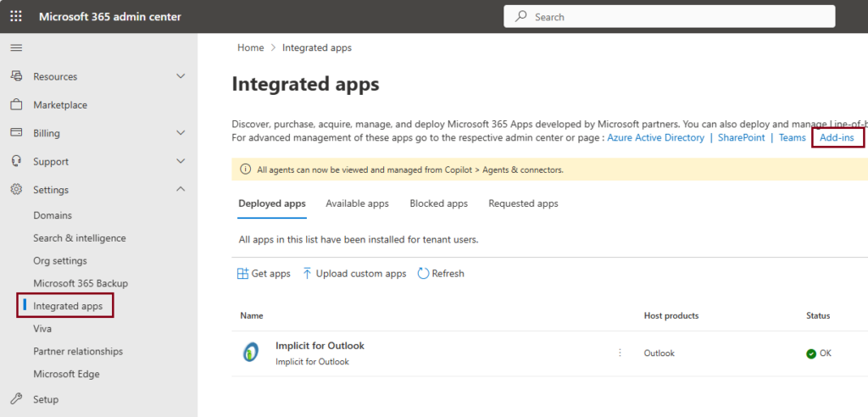Open Org settings
Image resolution: width=868 pixels, height=417 pixels.
[60, 261]
